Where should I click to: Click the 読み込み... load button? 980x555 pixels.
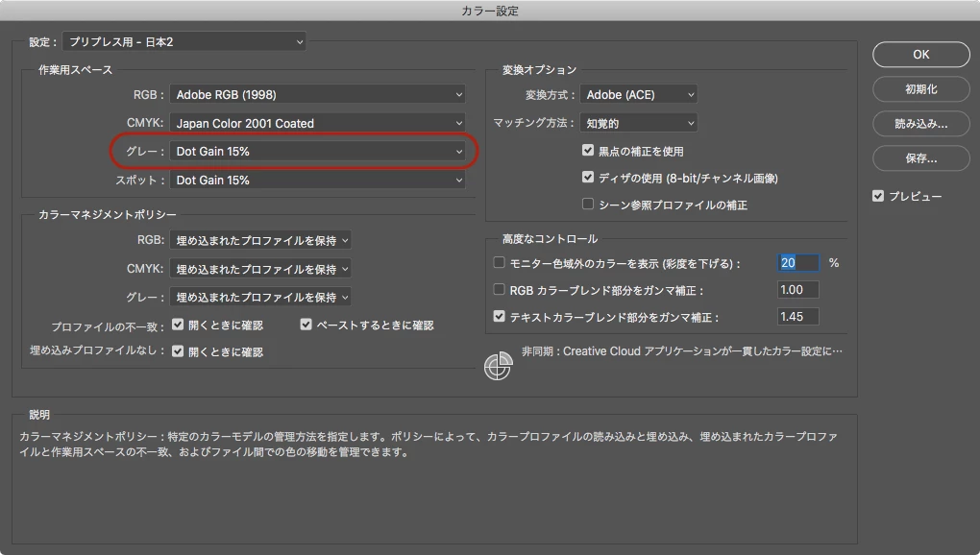tap(921, 124)
